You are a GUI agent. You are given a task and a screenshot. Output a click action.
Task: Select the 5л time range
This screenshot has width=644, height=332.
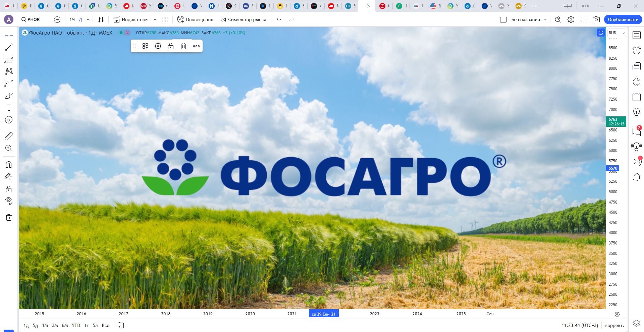point(95,325)
